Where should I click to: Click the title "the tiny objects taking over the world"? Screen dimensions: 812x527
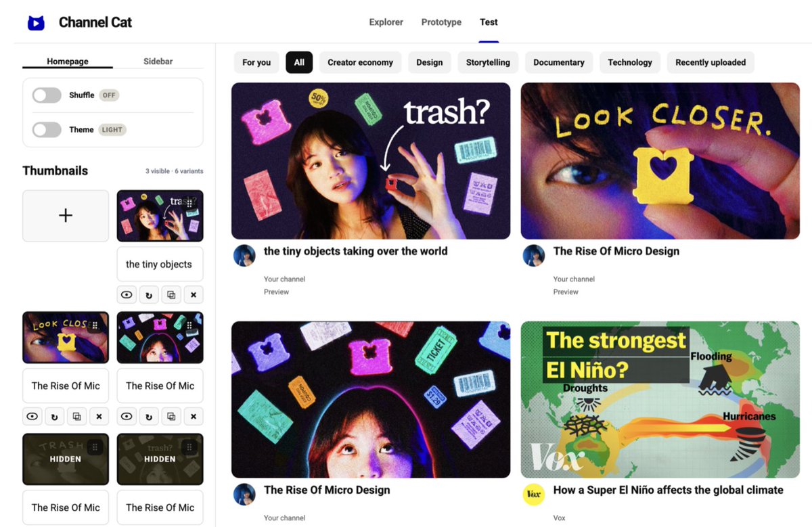tap(356, 251)
